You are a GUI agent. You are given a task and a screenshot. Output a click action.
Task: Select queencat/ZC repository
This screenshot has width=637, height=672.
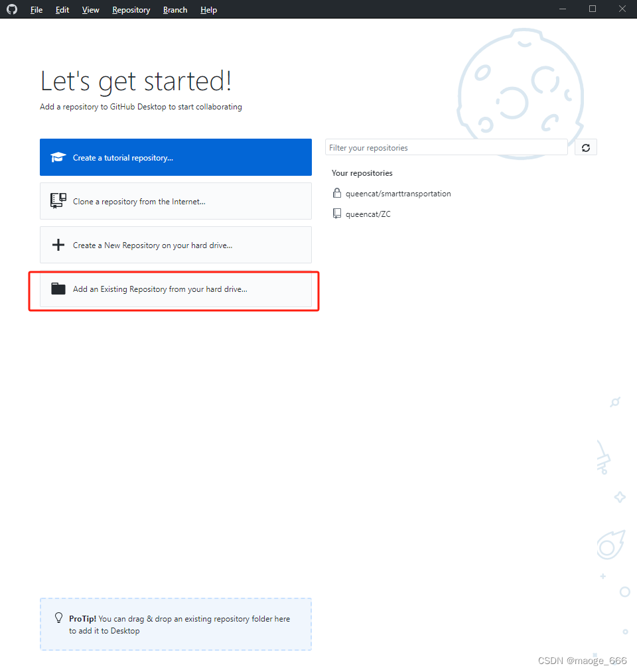[460, 214]
